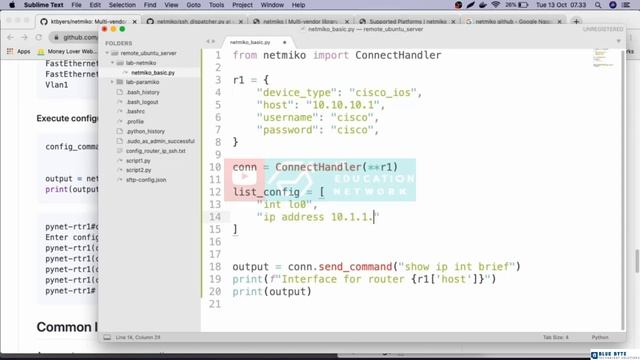
Task: Open config_router_ip_ssh.txt in sidebar
Action: pyautogui.click(x=156, y=151)
